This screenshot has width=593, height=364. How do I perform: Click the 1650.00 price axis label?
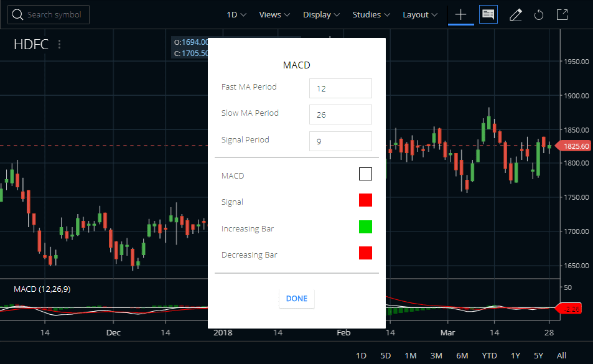[576, 265]
